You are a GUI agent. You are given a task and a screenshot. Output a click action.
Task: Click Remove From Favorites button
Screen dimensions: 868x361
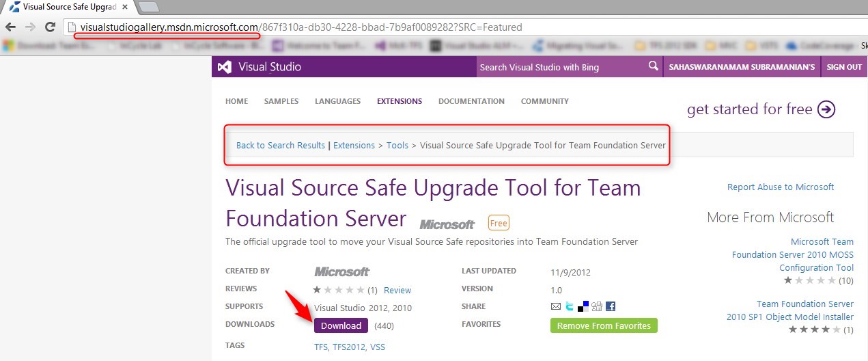pyautogui.click(x=604, y=325)
